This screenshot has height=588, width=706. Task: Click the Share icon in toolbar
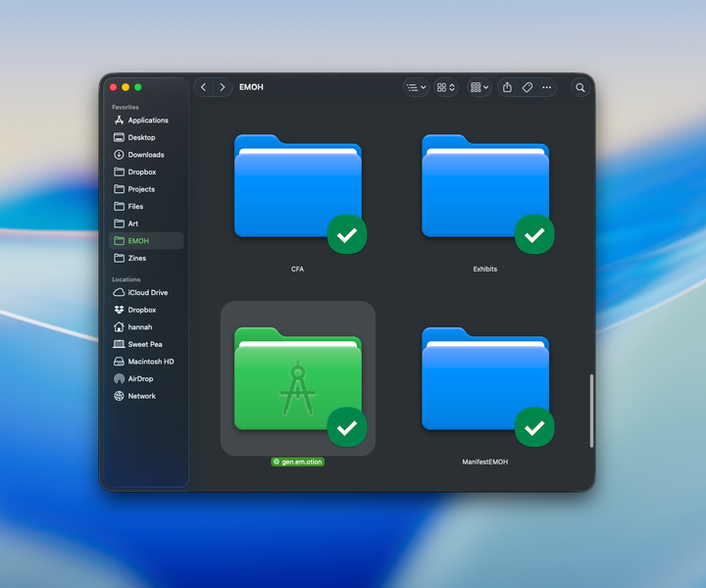pos(508,87)
